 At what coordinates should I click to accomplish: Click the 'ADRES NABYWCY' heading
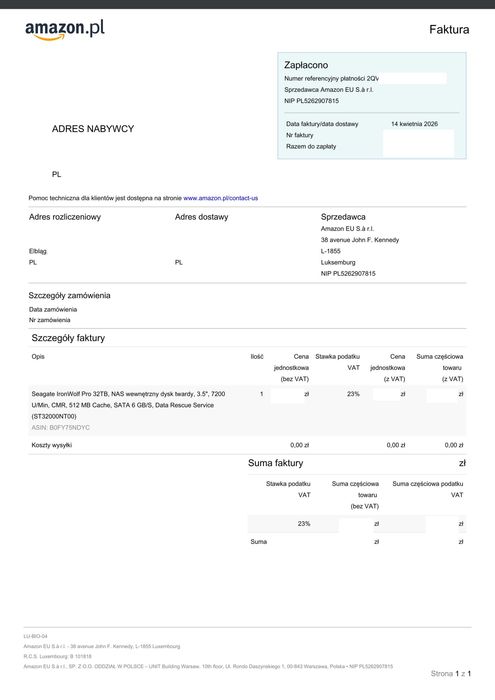[93, 129]
